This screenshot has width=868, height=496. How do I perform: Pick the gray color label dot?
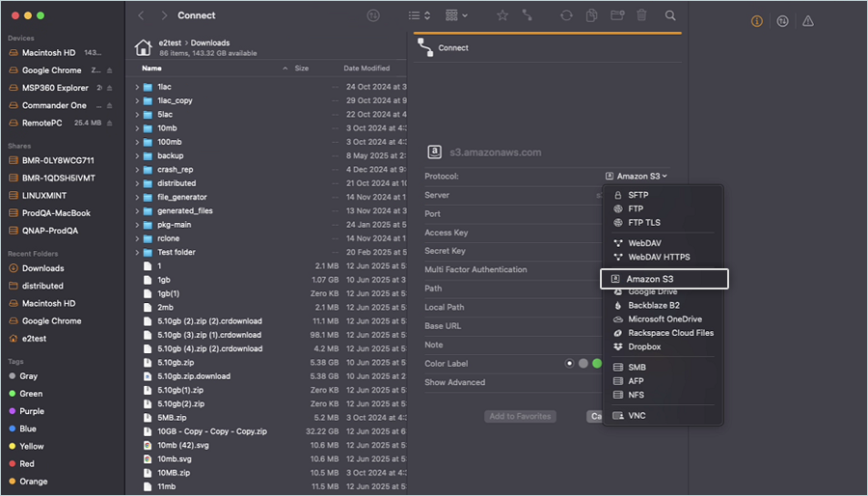tap(583, 364)
